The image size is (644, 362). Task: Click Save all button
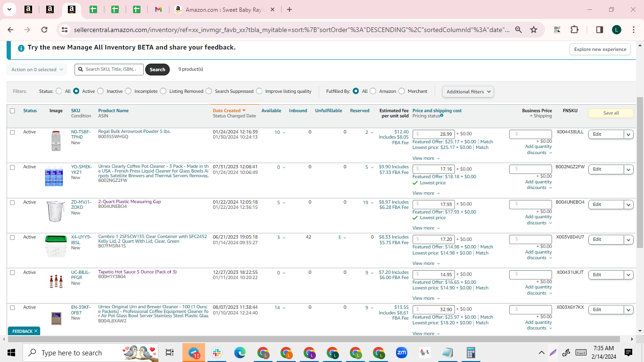pos(611,113)
